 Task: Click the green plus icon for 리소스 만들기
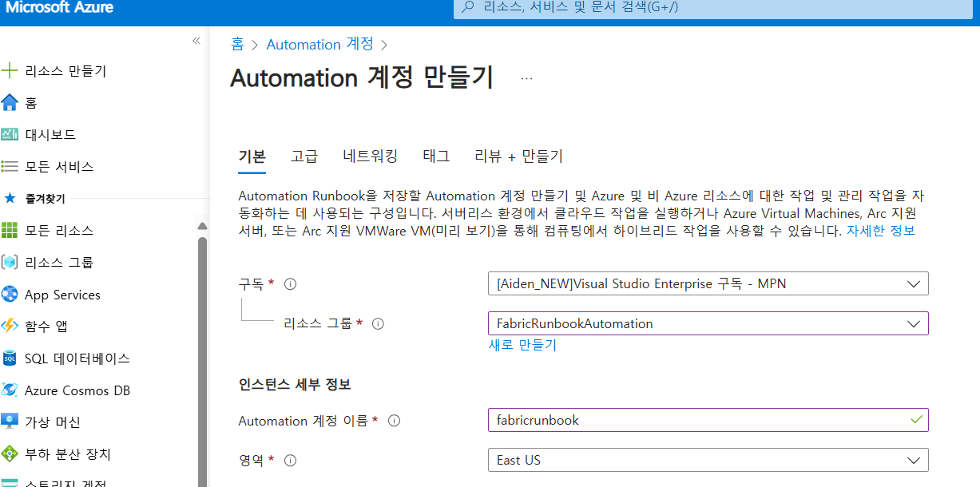(x=10, y=71)
